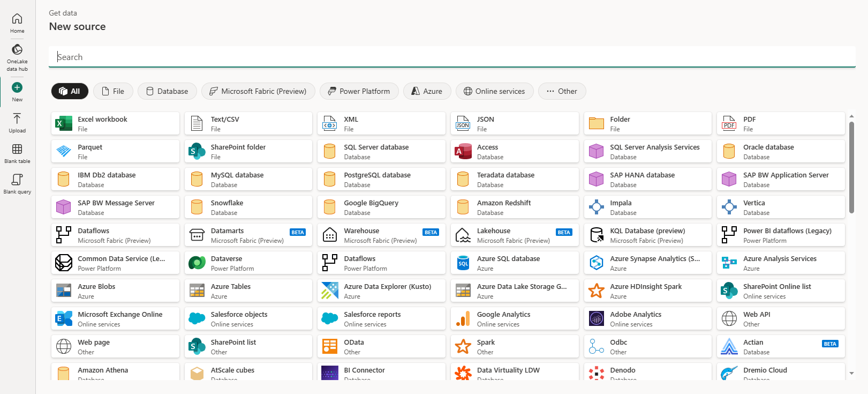Open Blank query from the sidebar

pos(17,180)
